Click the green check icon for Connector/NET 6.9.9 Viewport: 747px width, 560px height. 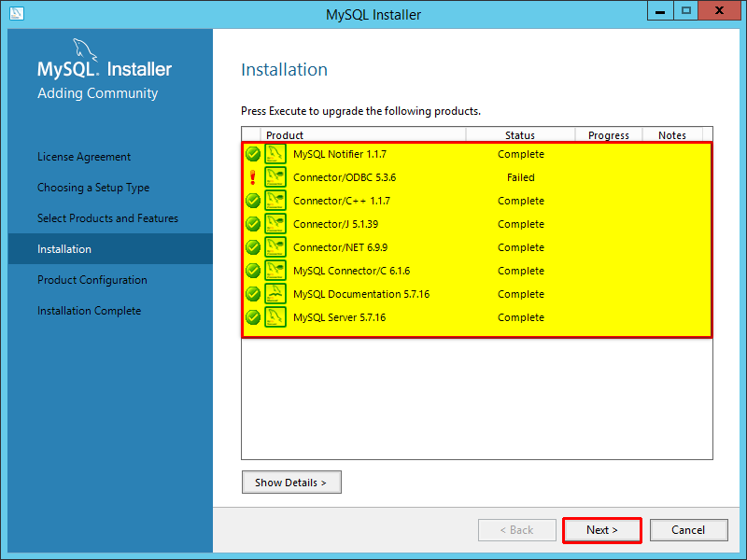pos(253,247)
